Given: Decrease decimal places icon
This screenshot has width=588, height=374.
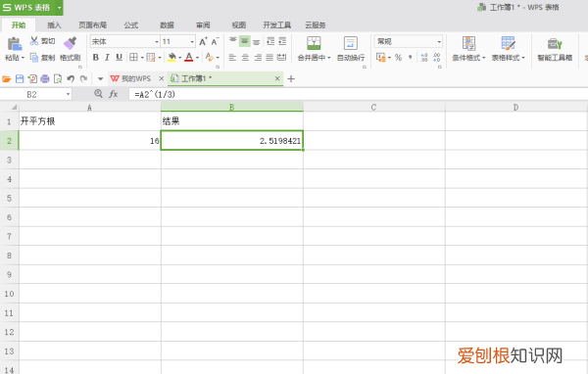Looking at the screenshot, I should (437, 57).
